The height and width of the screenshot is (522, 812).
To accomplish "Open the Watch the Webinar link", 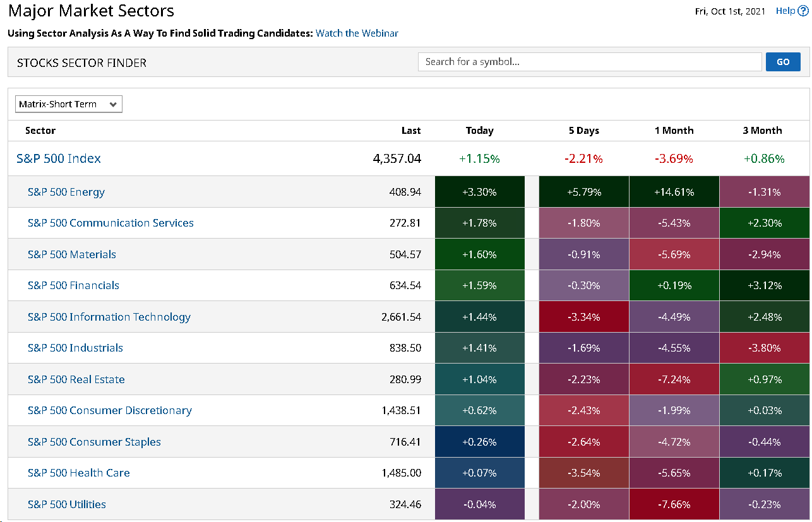I will (357, 33).
